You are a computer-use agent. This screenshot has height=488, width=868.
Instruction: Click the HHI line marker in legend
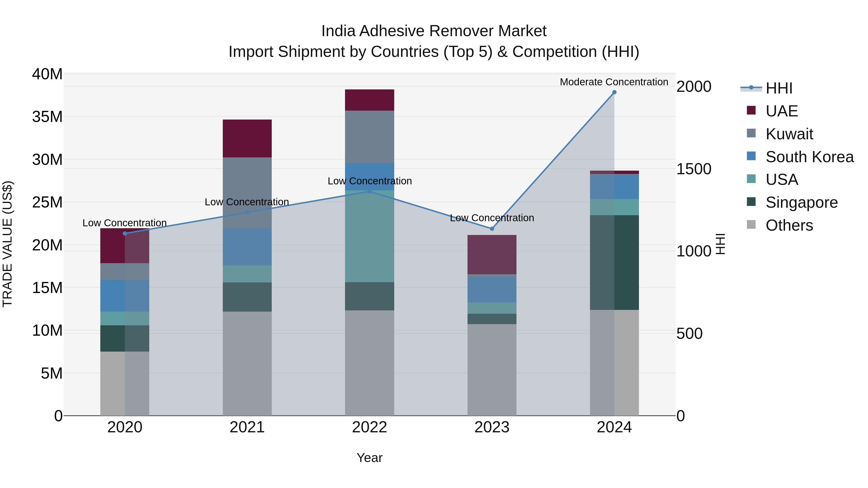751,87
